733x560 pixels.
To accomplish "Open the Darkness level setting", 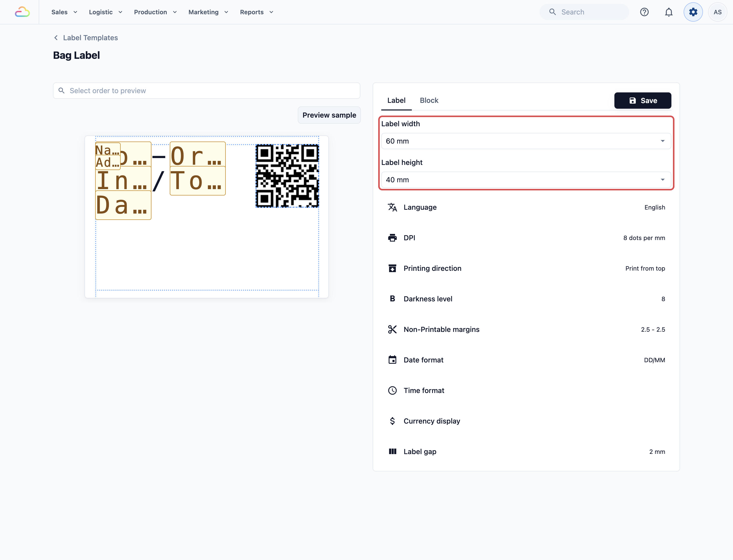I will (x=526, y=299).
